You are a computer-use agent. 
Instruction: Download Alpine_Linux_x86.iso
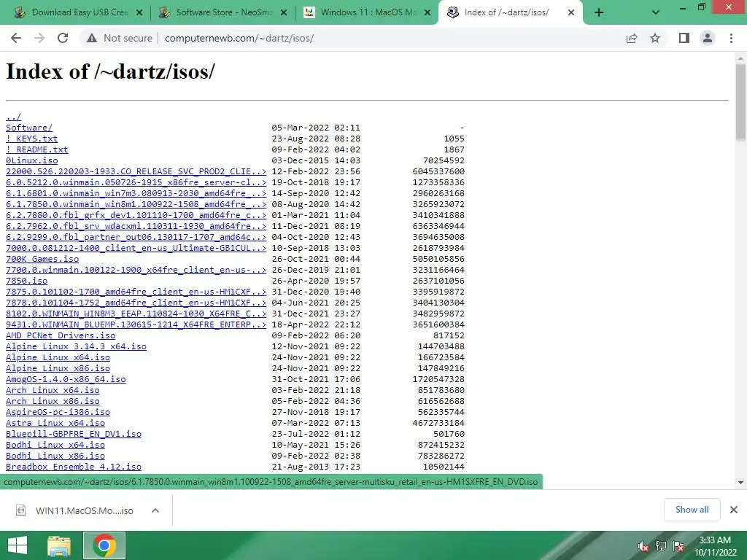(x=58, y=368)
